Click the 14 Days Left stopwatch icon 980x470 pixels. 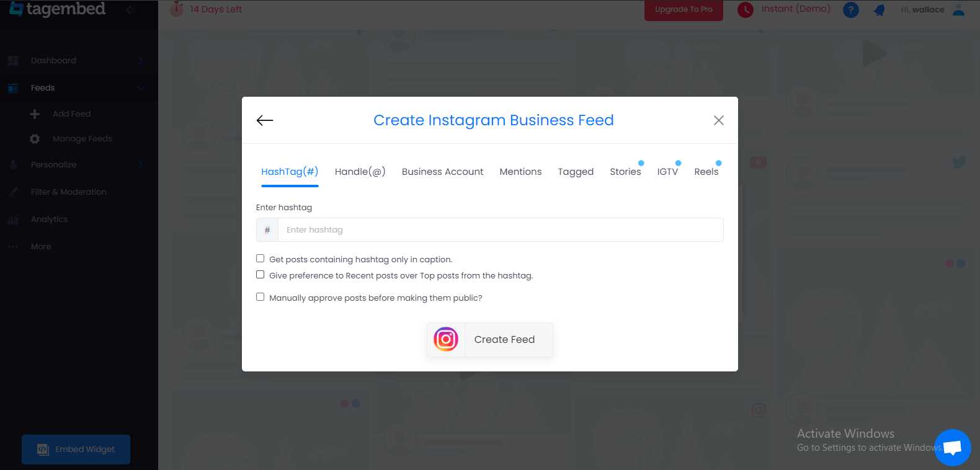pos(177,9)
